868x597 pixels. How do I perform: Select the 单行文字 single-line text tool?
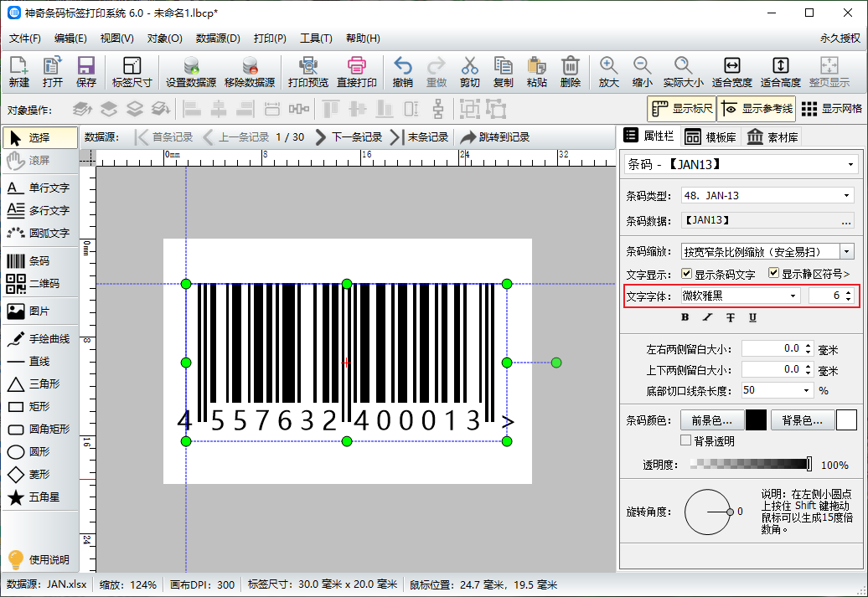40,188
